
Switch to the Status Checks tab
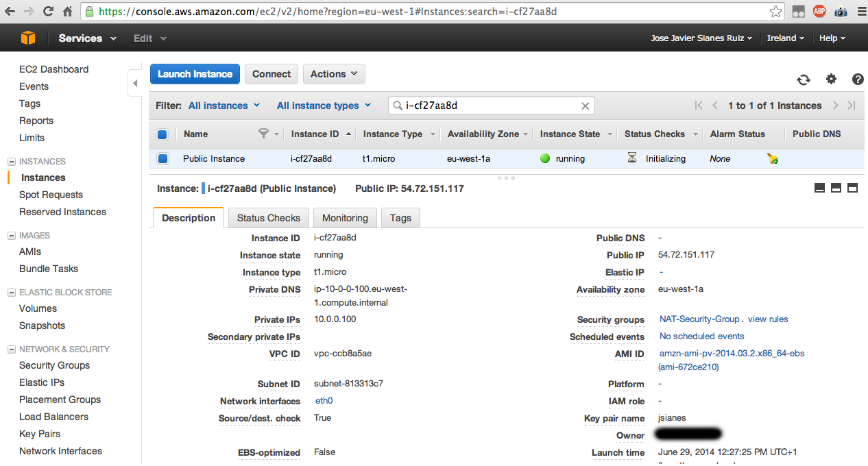(x=269, y=218)
